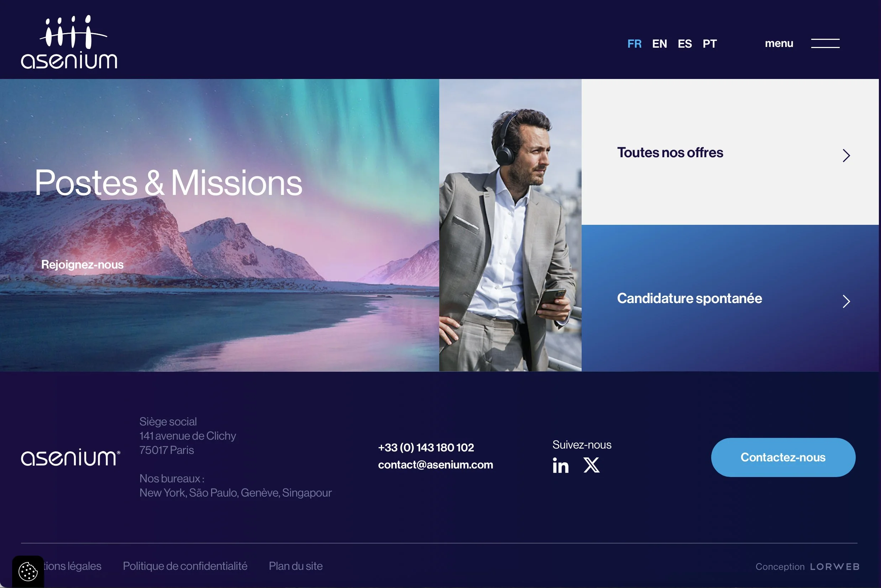The width and height of the screenshot is (881, 588).
Task: Open Candidature spontanée link
Action: point(689,298)
